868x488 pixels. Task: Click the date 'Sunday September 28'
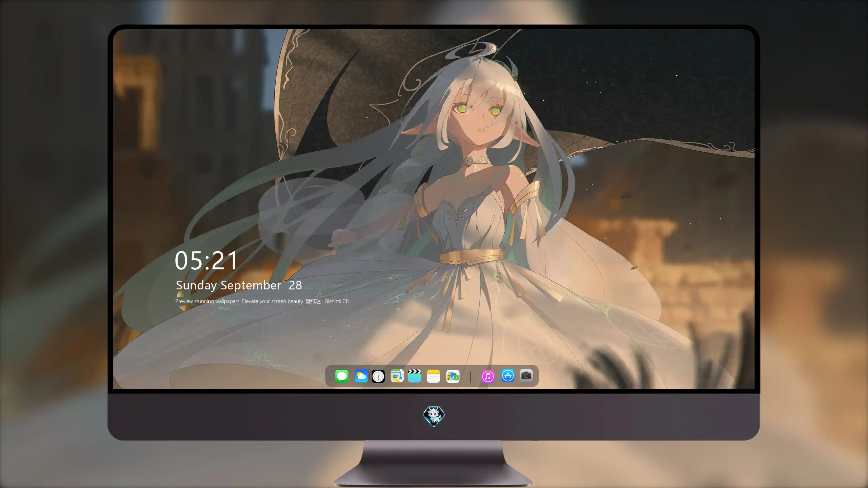(x=239, y=285)
